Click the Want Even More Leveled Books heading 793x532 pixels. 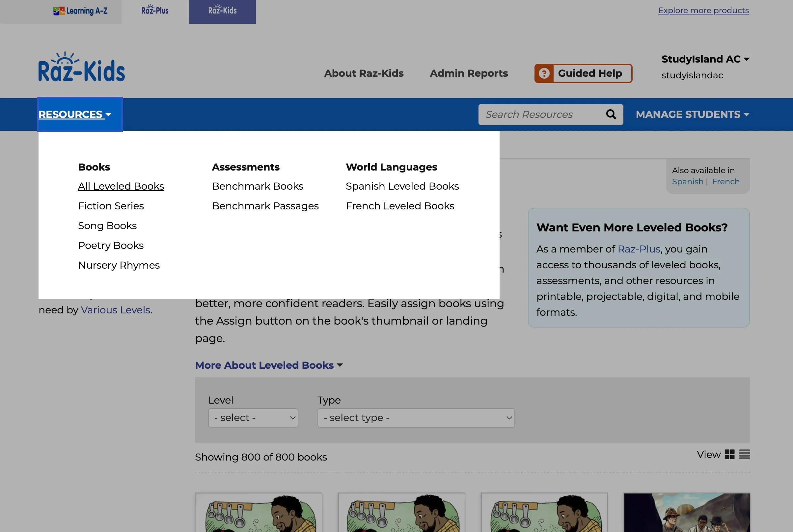click(632, 227)
